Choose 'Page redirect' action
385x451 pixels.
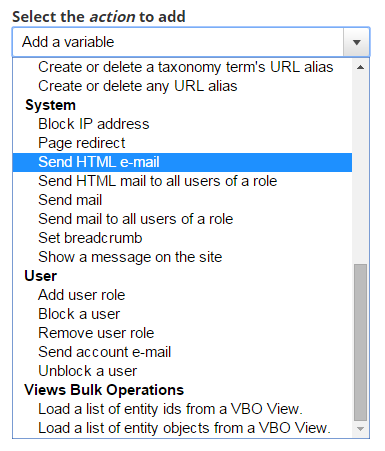[182, 143]
